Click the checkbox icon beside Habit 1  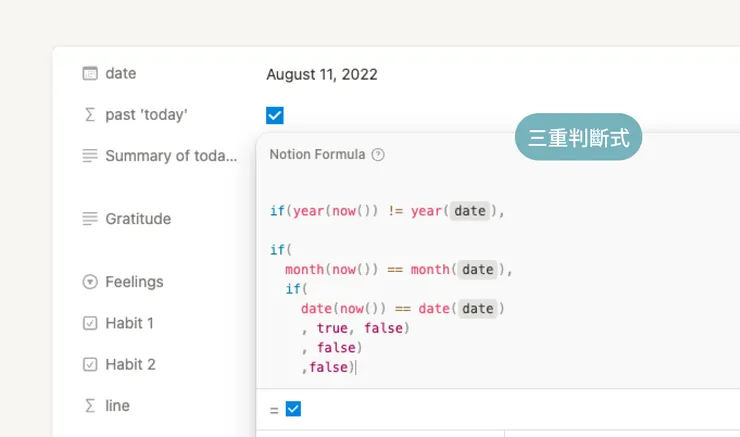[90, 323]
